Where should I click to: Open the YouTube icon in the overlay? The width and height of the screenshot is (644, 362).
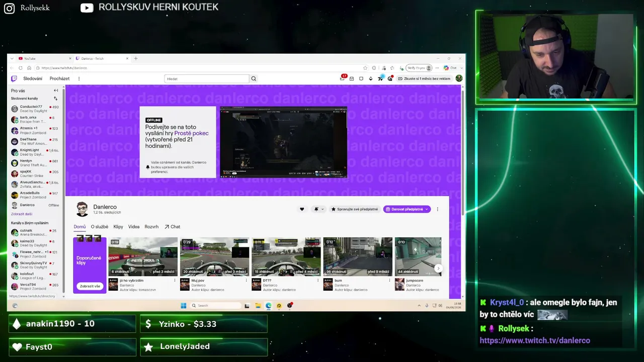(x=87, y=8)
